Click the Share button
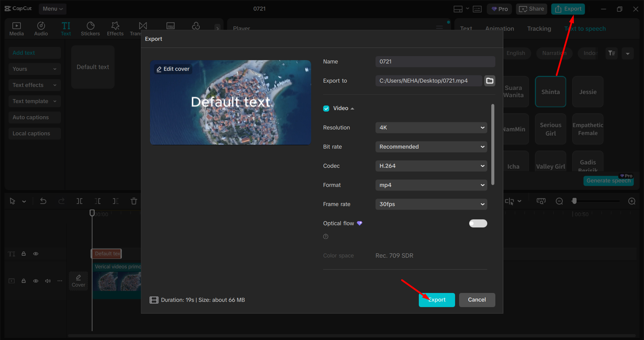The height and width of the screenshot is (340, 644). coord(532,9)
